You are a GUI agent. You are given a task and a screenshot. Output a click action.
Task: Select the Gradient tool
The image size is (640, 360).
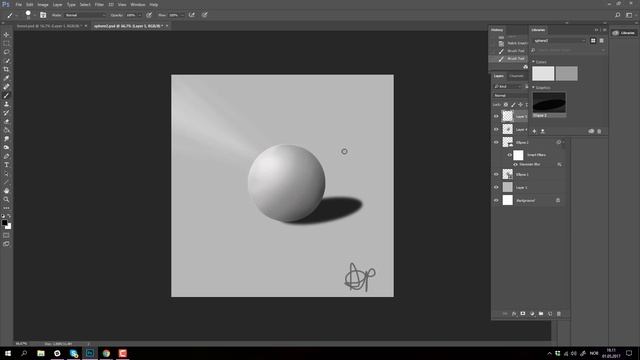tap(6, 130)
